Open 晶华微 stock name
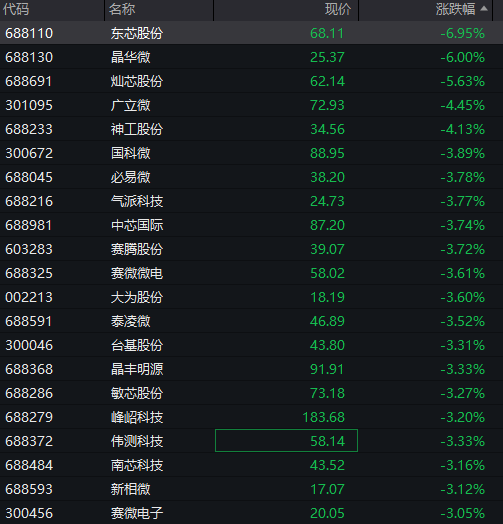Screen dimensions: 503x524 (x=131, y=57)
